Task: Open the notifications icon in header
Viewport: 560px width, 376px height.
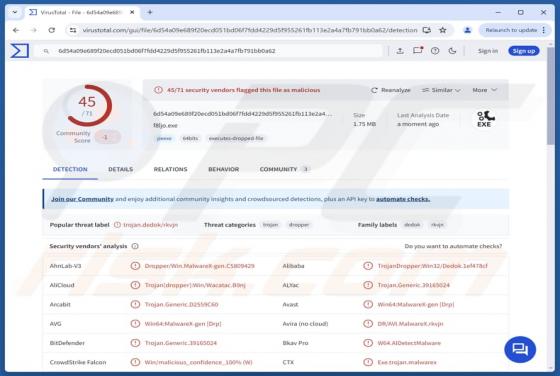Action: [x=418, y=51]
